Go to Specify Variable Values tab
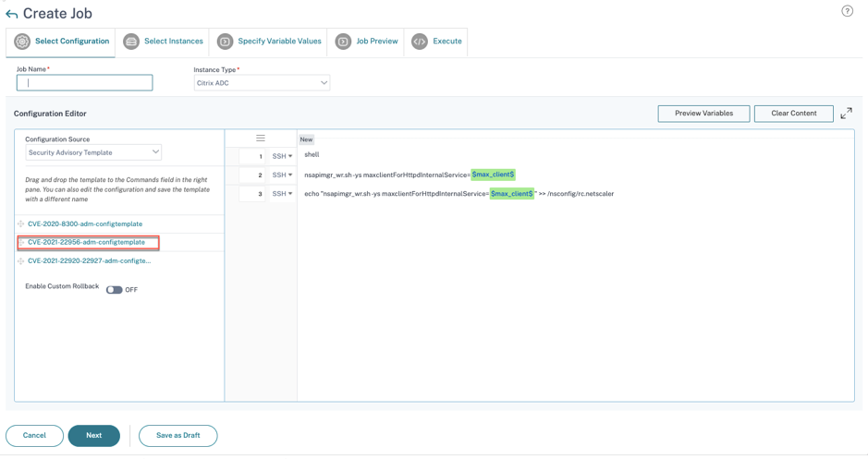868x459 pixels. tap(268, 42)
